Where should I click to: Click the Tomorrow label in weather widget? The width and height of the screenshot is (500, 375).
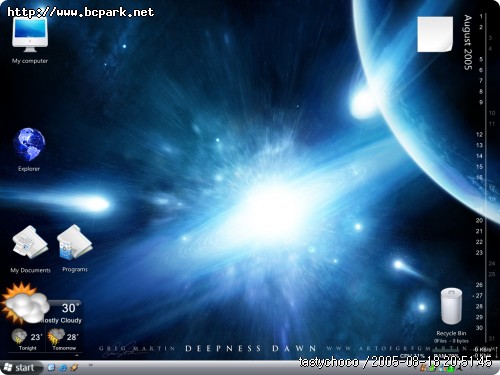(64, 348)
